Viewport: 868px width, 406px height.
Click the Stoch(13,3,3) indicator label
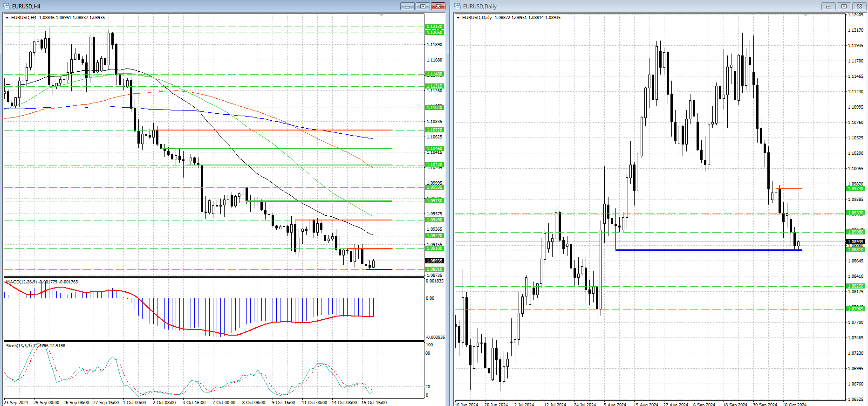[x=35, y=346]
